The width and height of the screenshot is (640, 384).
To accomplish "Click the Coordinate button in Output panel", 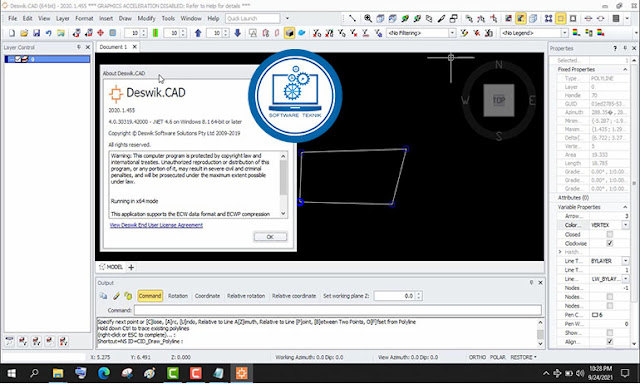I will click(207, 296).
